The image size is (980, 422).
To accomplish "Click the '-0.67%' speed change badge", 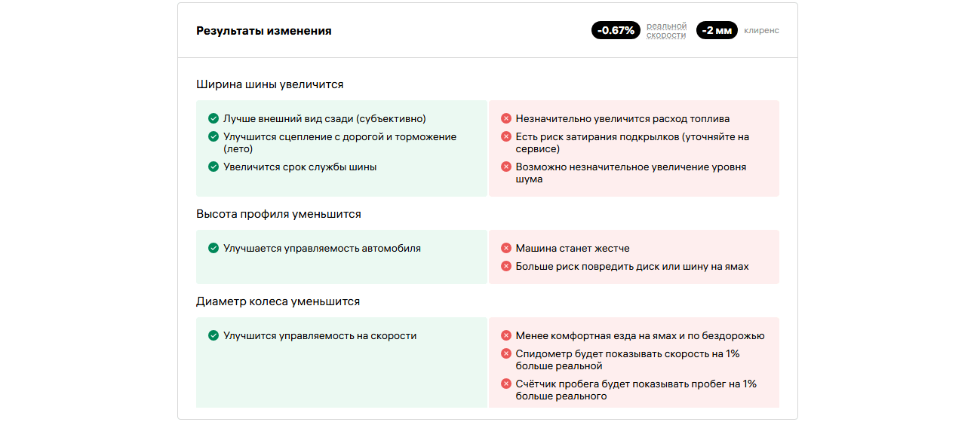I will 616,31.
